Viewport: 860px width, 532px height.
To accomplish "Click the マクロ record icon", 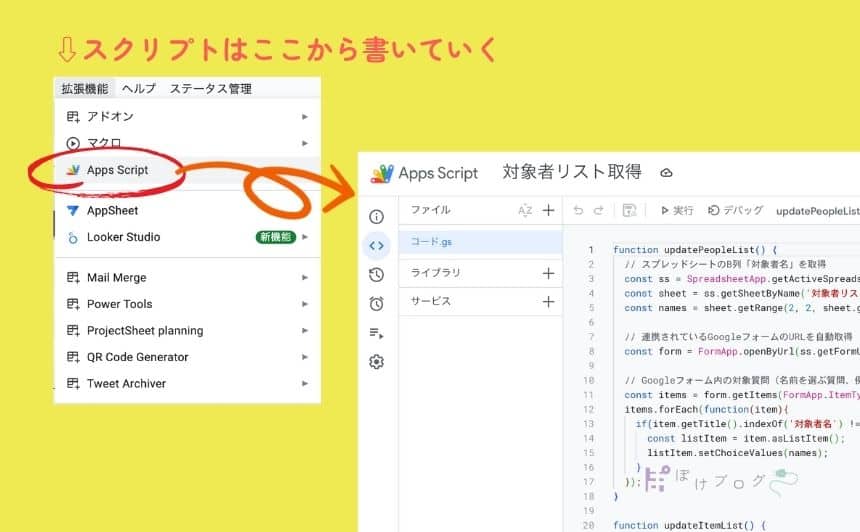I will 73,144.
